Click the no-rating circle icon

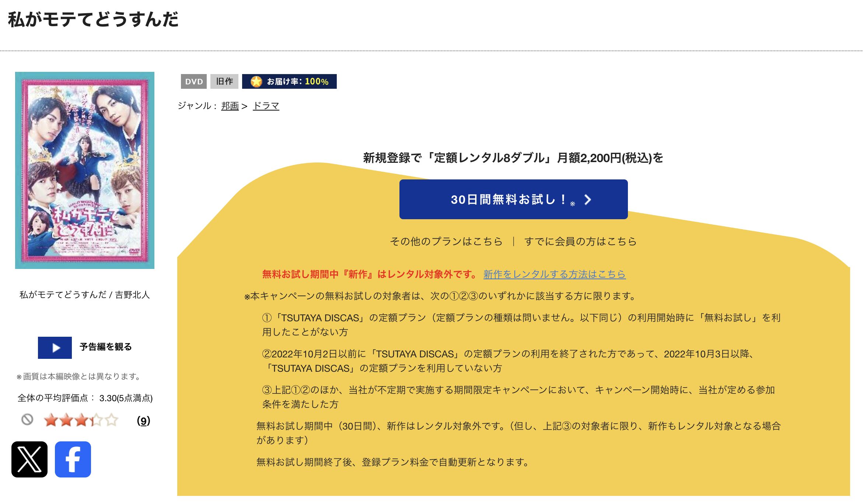pos(27,419)
